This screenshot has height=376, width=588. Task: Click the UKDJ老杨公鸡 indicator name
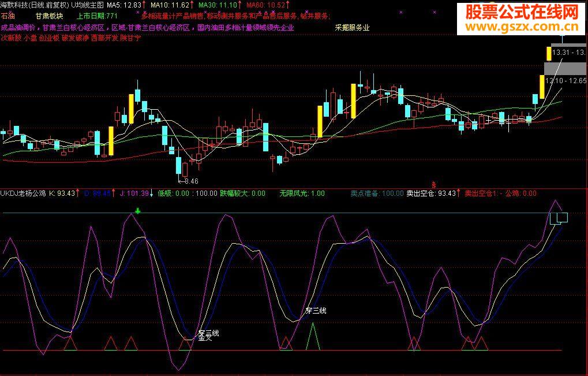click(23, 193)
